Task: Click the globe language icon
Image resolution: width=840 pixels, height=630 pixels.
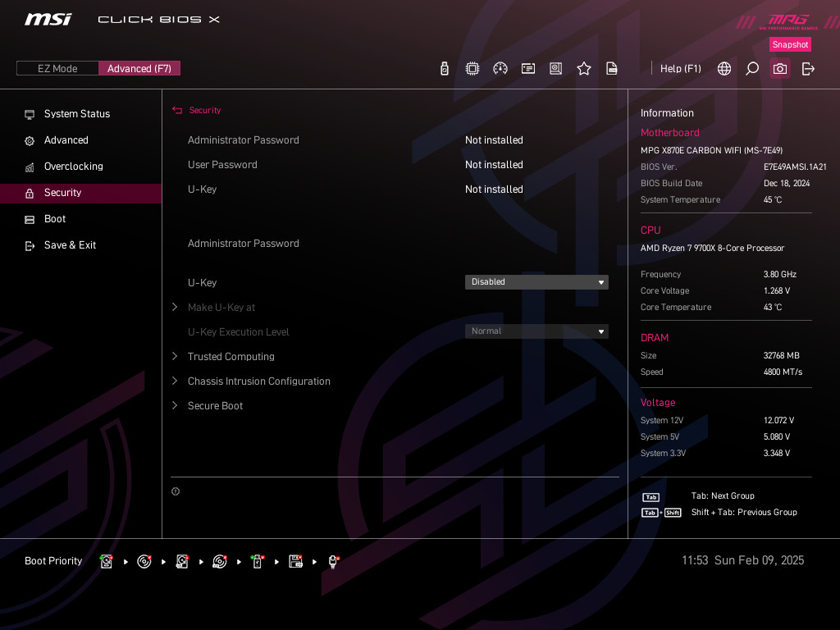Action: [x=724, y=69]
